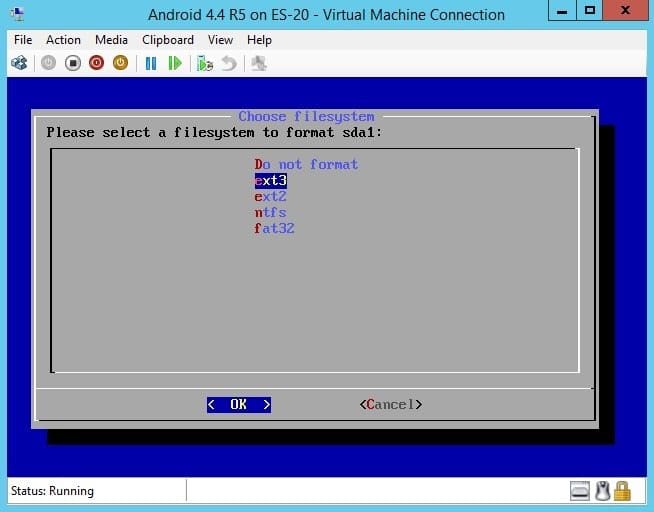Image resolution: width=654 pixels, height=512 pixels.
Task: Click the 'Status: Running' status text
Action: pyautogui.click(x=52, y=491)
